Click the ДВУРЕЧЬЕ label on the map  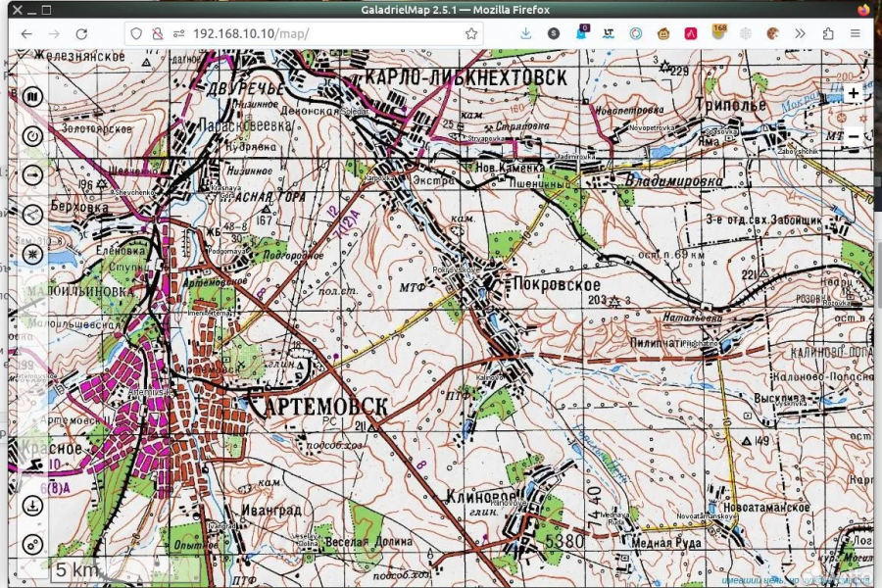tap(246, 89)
